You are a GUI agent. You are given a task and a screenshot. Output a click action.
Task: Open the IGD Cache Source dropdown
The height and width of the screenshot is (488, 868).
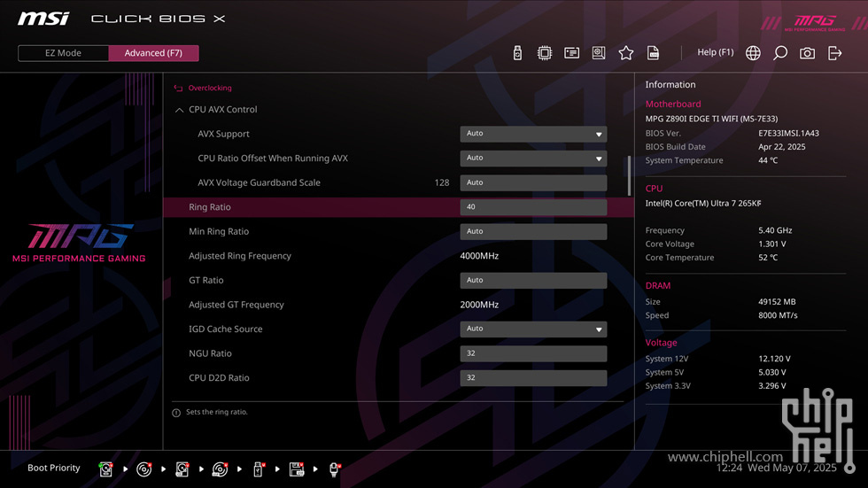click(533, 329)
